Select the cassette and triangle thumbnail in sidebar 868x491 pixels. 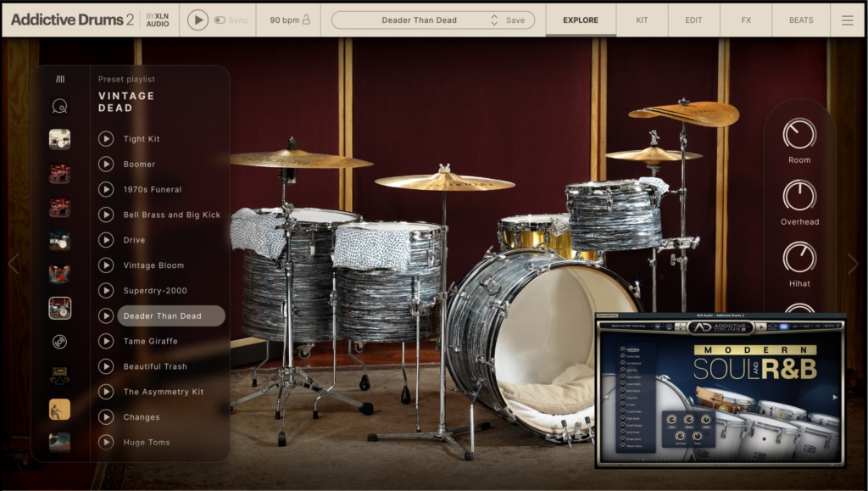point(60,376)
